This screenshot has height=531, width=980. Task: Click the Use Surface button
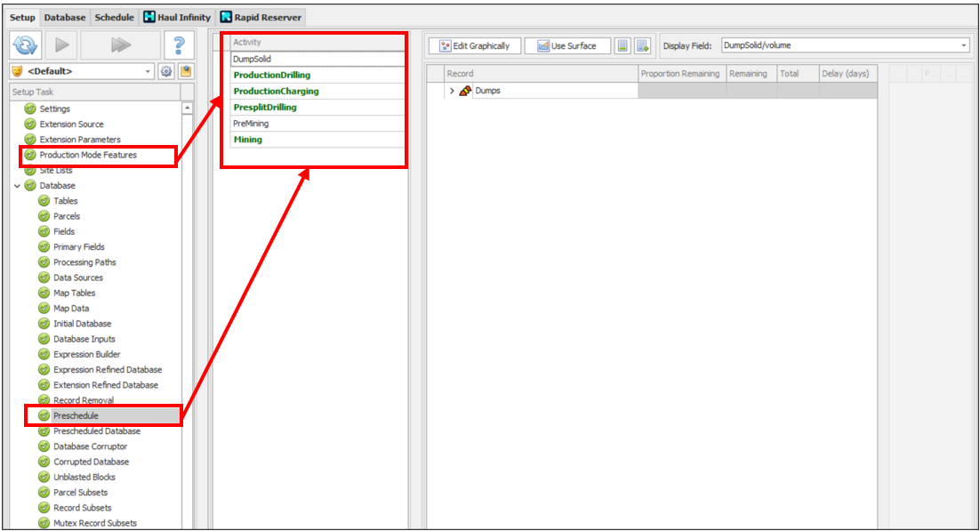566,46
